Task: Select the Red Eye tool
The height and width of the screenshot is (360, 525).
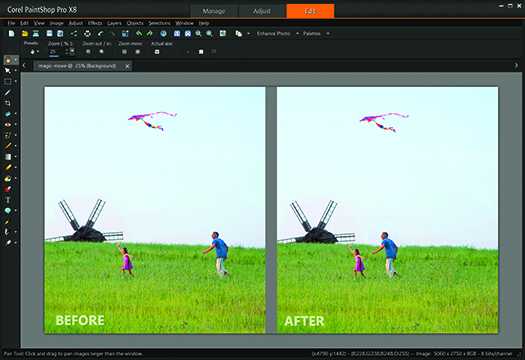Action: (x=8, y=125)
